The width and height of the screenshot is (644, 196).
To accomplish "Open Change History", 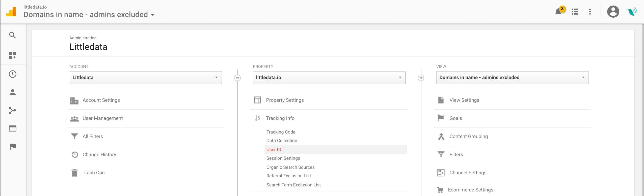I will point(99,155).
